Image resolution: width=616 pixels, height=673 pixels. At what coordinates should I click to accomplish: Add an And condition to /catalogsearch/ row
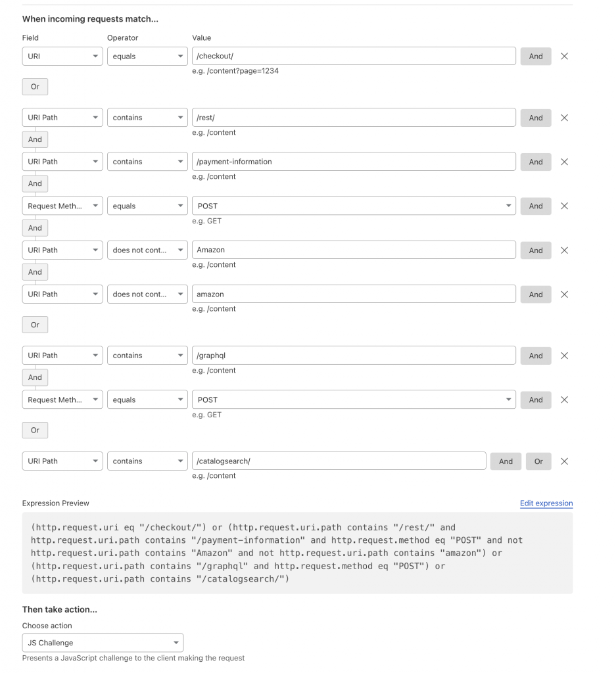click(x=506, y=461)
